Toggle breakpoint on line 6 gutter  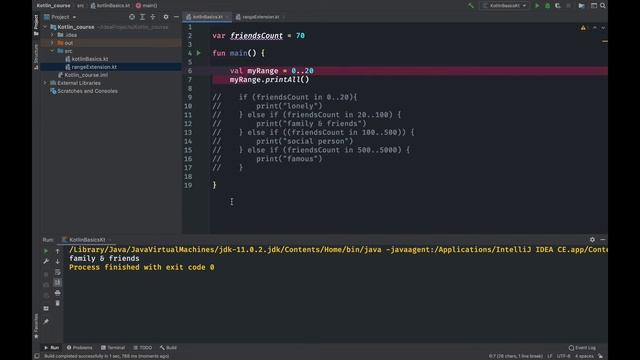[x=200, y=71]
